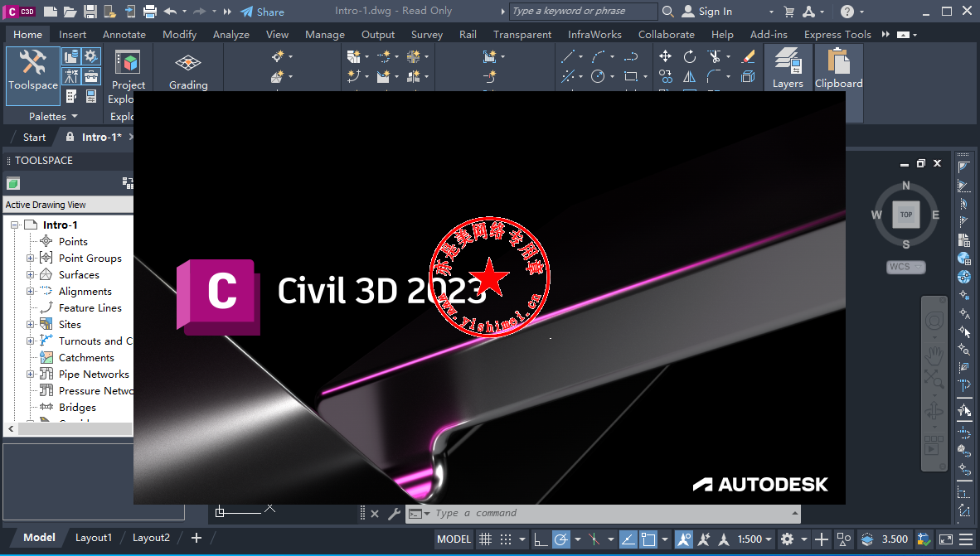
Task: Open the Start file tab
Action: click(x=34, y=137)
